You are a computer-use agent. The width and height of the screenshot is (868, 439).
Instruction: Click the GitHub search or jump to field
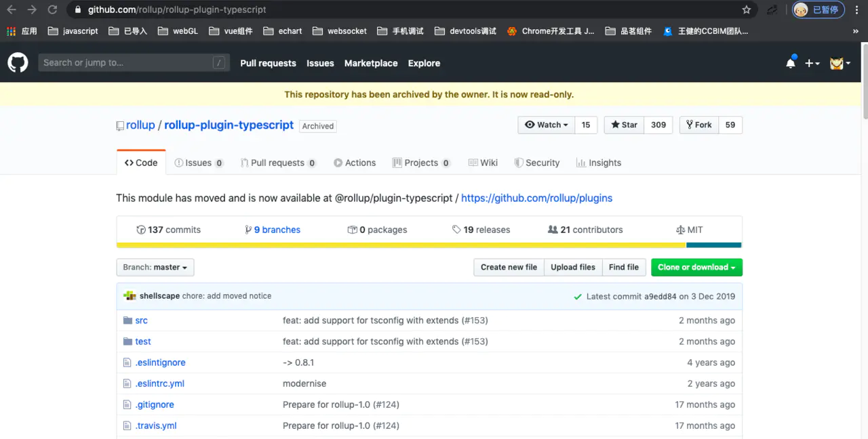pyautogui.click(x=133, y=63)
